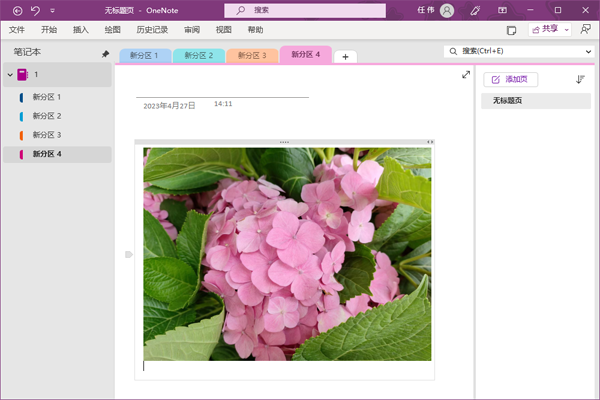Image resolution: width=600 pixels, height=400 pixels.
Task: Click the undo icon
Action: tap(35, 10)
